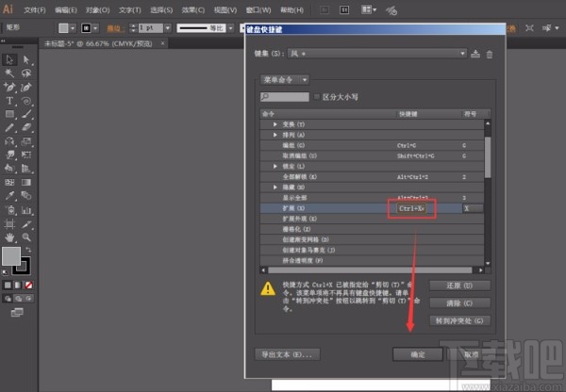566x392 pixels.
Task: Select the Pencil tool
Action: pos(9,127)
